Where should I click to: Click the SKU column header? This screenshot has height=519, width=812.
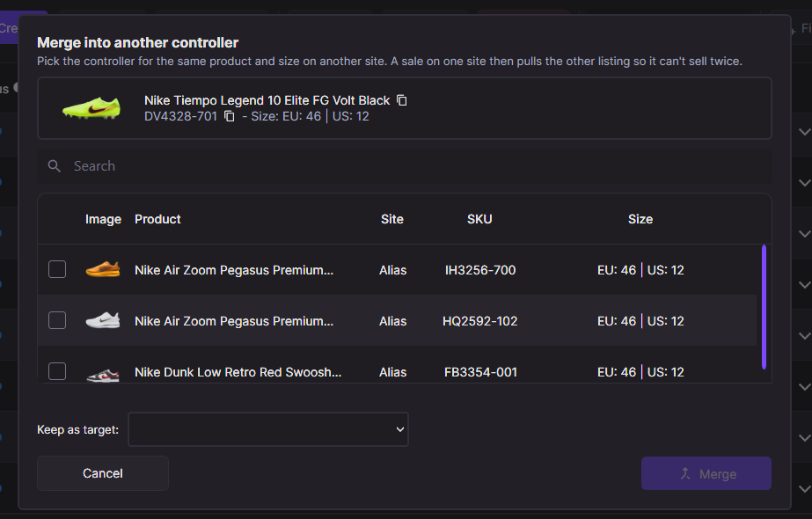point(479,219)
